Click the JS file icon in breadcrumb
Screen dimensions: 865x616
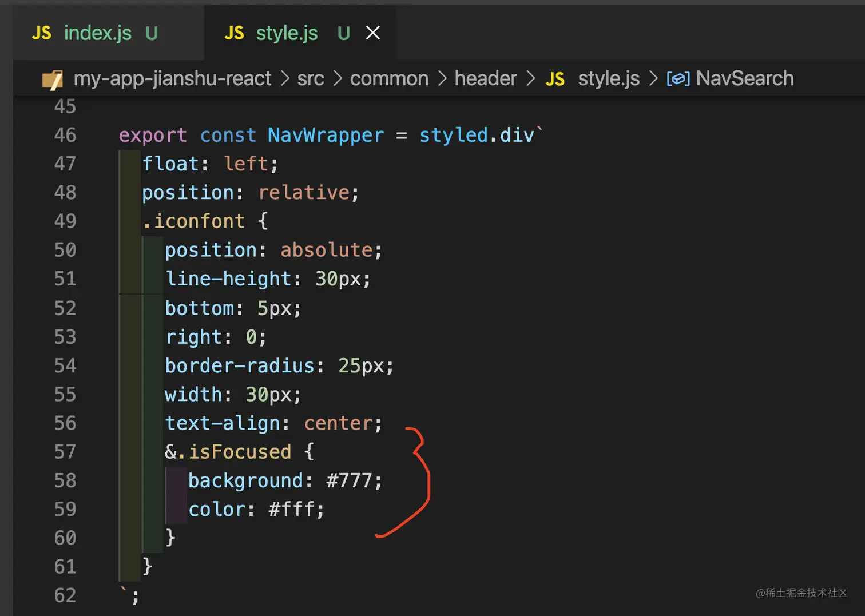click(x=555, y=79)
